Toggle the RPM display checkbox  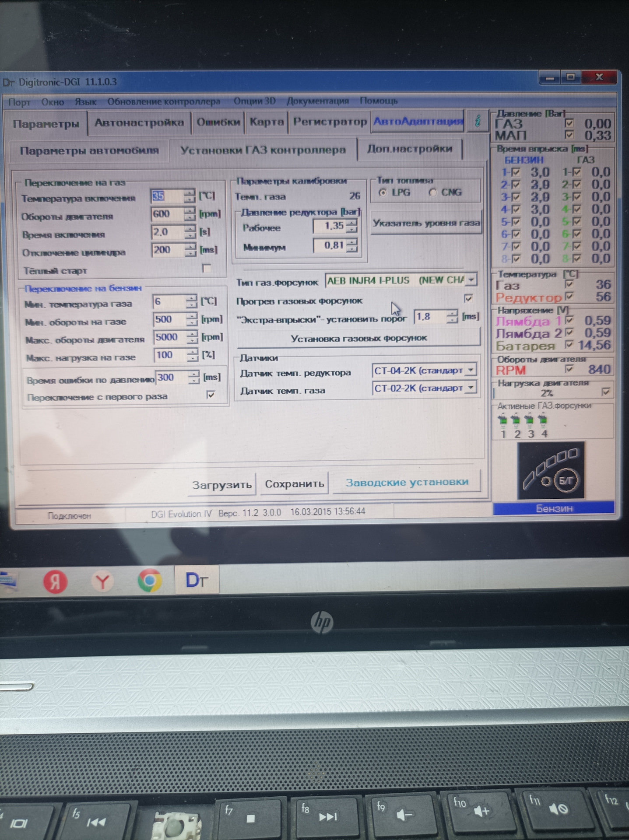coord(569,369)
